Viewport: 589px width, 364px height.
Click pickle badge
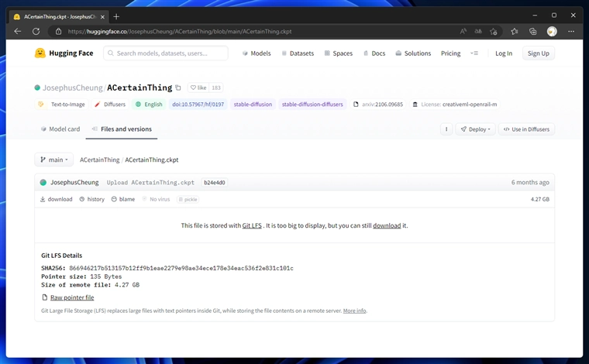tap(188, 199)
